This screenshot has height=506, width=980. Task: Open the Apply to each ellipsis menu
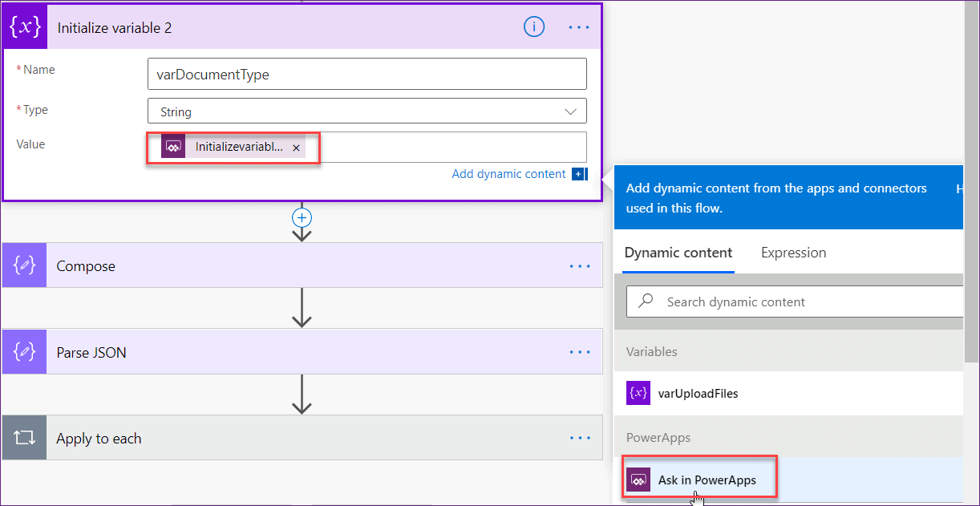point(579,438)
